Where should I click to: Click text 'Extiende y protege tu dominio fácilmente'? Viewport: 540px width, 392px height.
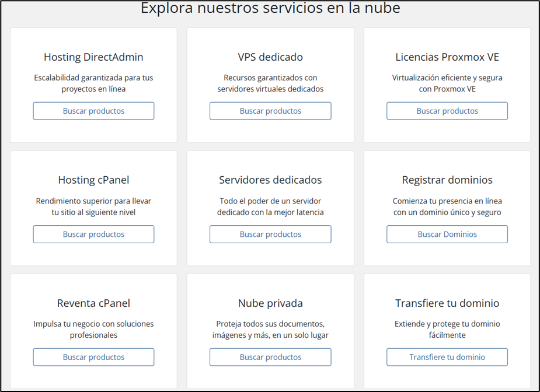pos(447,330)
